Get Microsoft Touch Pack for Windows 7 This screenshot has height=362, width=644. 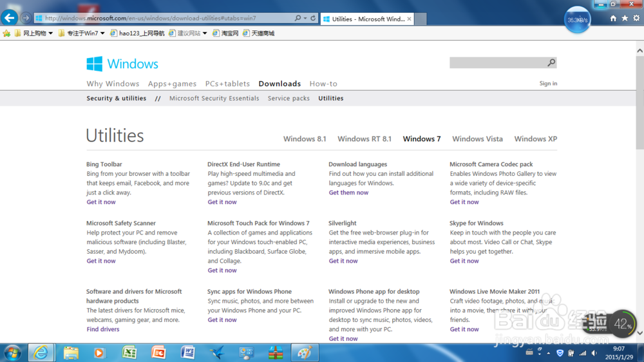222,271
